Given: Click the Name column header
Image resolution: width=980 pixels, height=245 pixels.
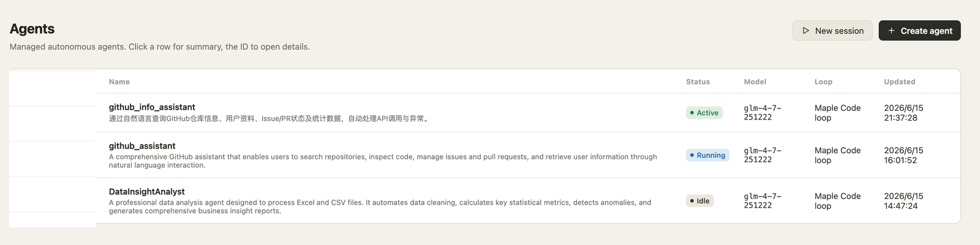Looking at the screenshot, I should pyautogui.click(x=119, y=81).
